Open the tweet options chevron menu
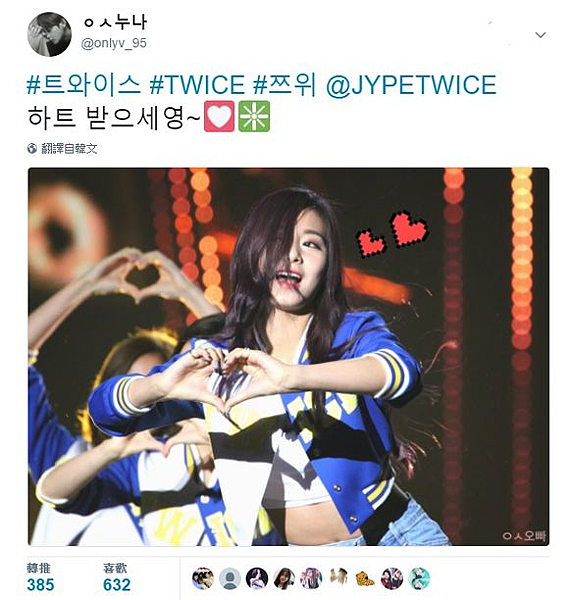The image size is (569, 600). click(540, 35)
